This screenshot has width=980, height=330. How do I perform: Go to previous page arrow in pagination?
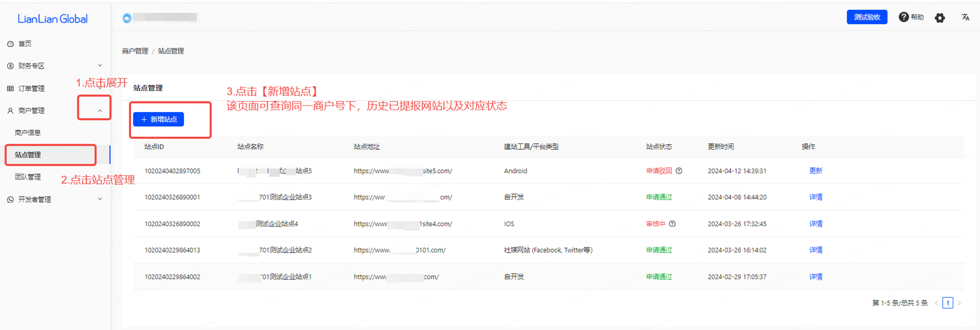[x=936, y=303]
